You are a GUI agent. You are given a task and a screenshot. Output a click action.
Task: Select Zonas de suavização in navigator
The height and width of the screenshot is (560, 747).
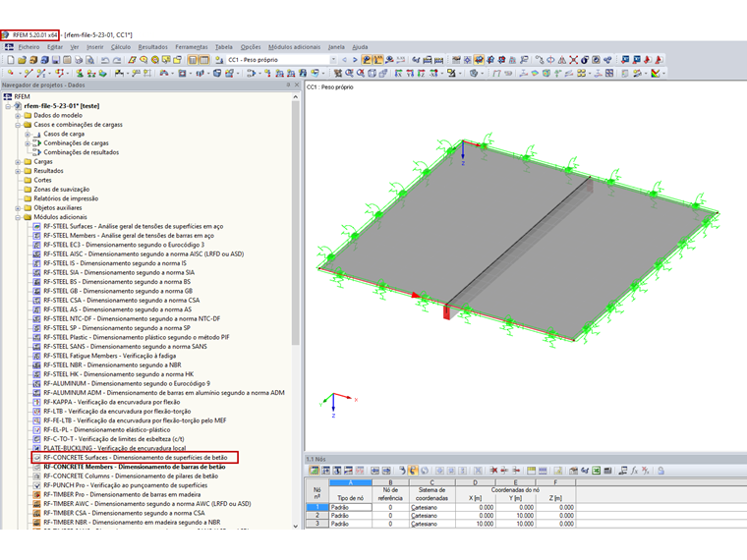[62, 190]
